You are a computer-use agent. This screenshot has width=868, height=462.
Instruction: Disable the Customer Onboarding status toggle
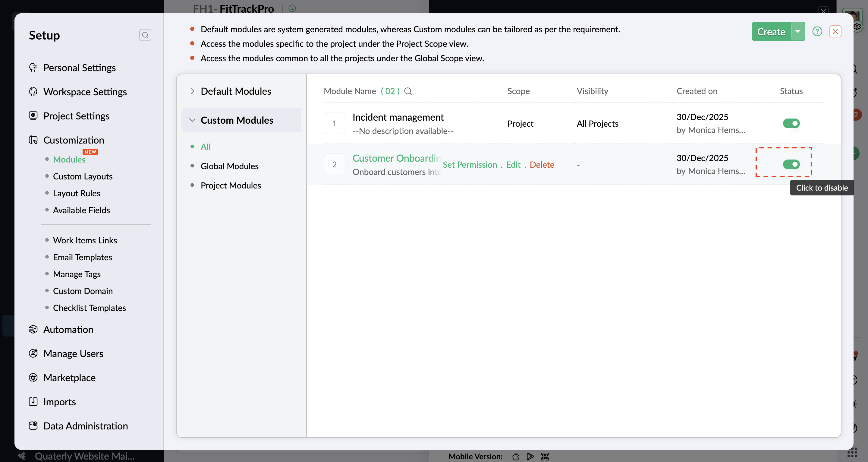[791, 165]
